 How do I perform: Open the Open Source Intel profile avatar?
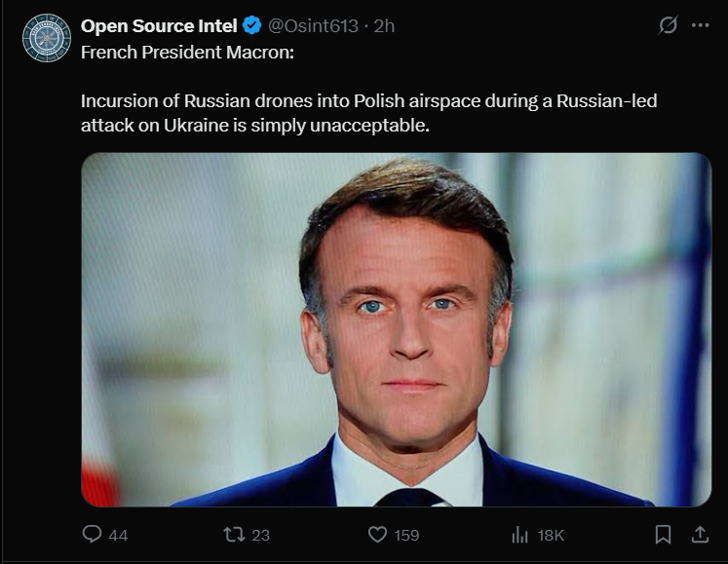coord(47,38)
